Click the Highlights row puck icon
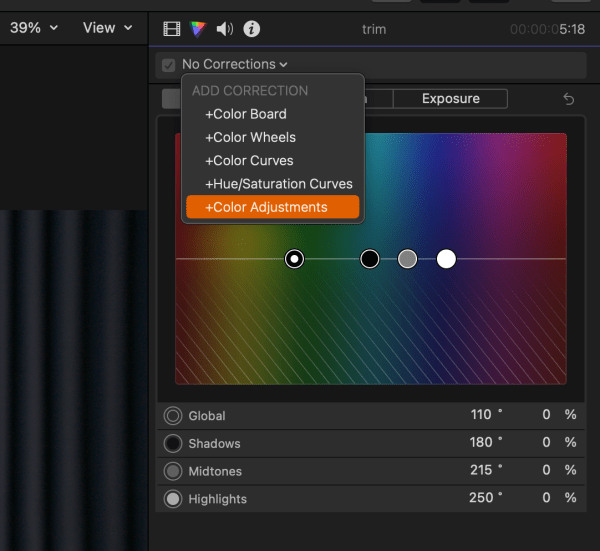The width and height of the screenshot is (600, 551). (x=172, y=499)
